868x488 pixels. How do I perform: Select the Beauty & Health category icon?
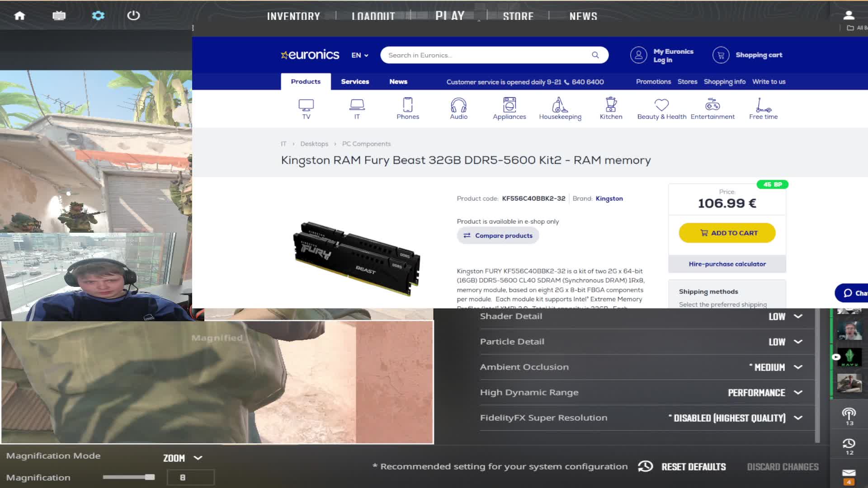coord(661,105)
